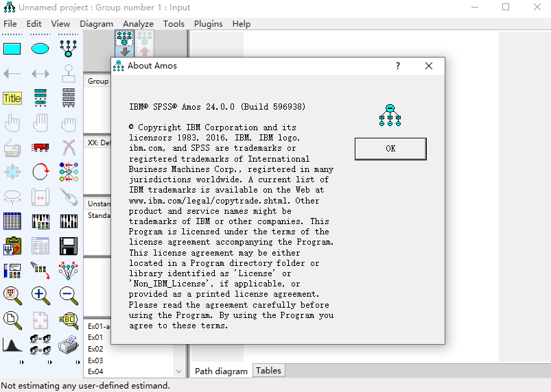The image size is (551, 392).
Task: Pick the rotate indicators circular arrow tool
Action: tap(40, 172)
